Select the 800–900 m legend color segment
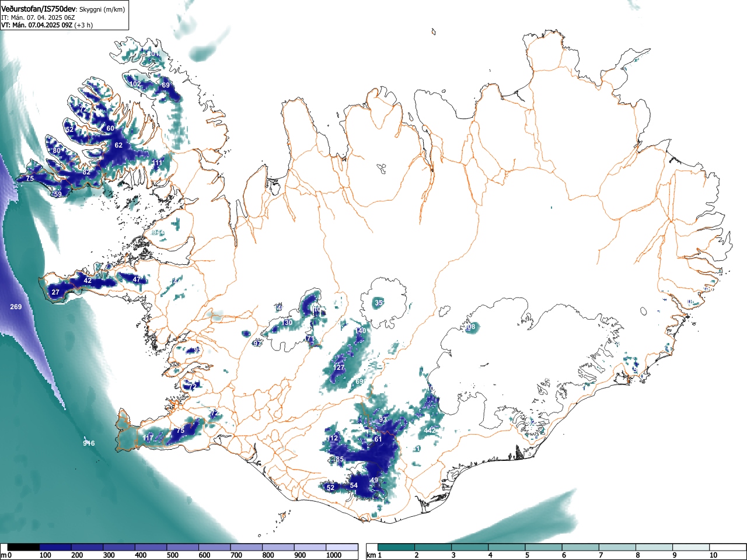The width and height of the screenshot is (747, 560). (278, 547)
